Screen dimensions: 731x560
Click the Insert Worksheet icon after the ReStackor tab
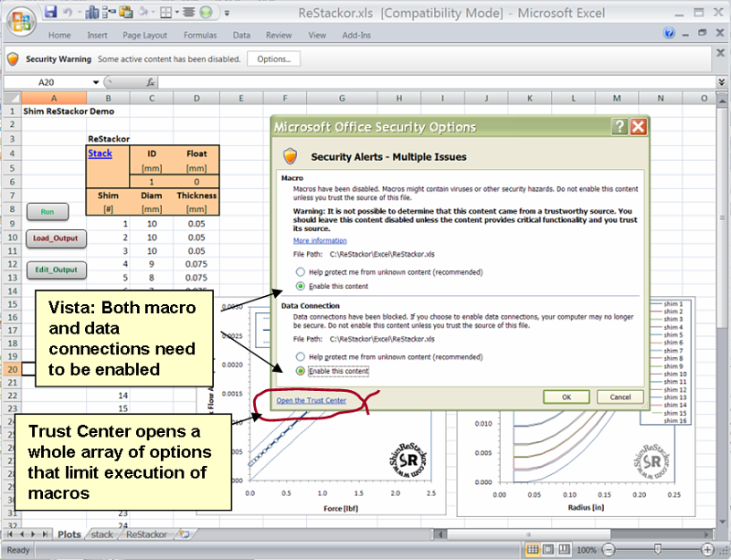coord(185,534)
